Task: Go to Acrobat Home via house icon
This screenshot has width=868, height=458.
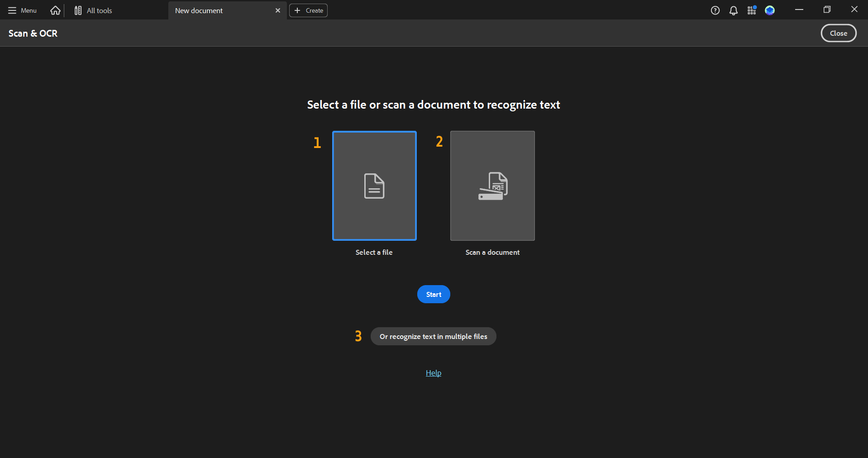Action: pyautogui.click(x=55, y=10)
